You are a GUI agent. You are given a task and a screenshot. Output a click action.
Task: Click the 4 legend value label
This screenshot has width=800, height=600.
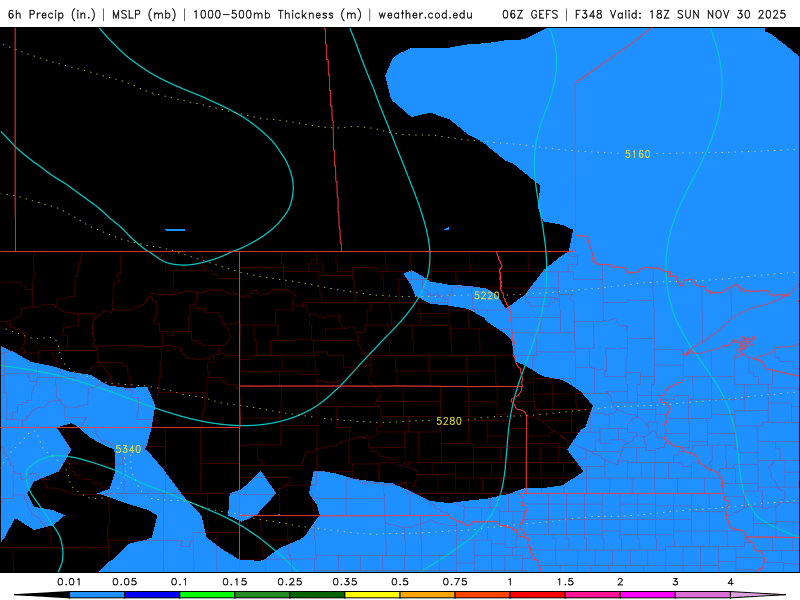[731, 582]
